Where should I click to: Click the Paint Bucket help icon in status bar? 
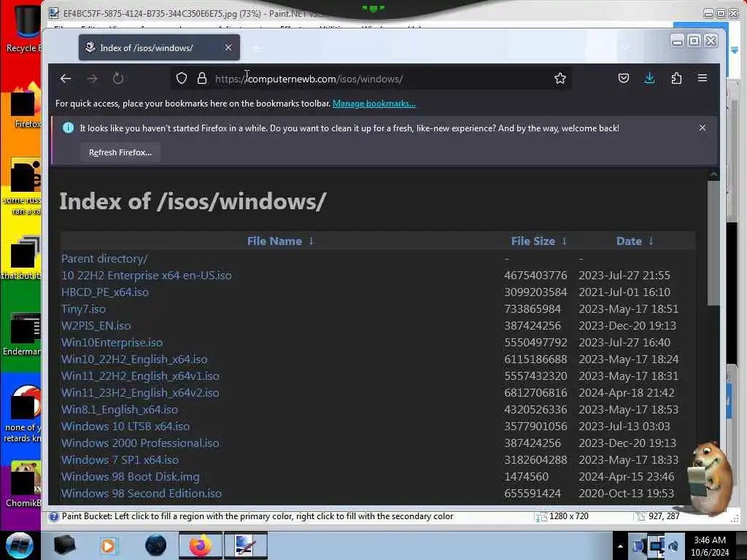(54, 517)
